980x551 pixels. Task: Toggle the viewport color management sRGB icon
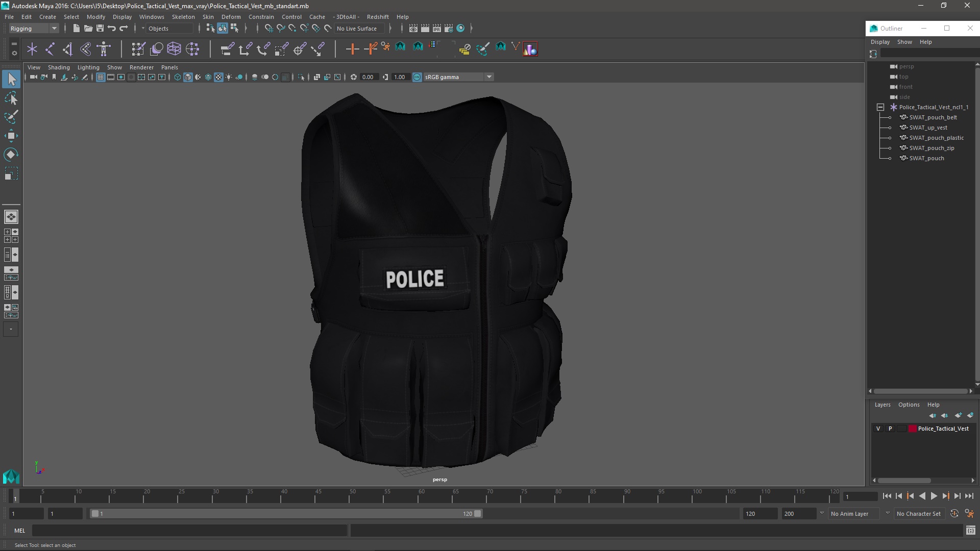417,77
